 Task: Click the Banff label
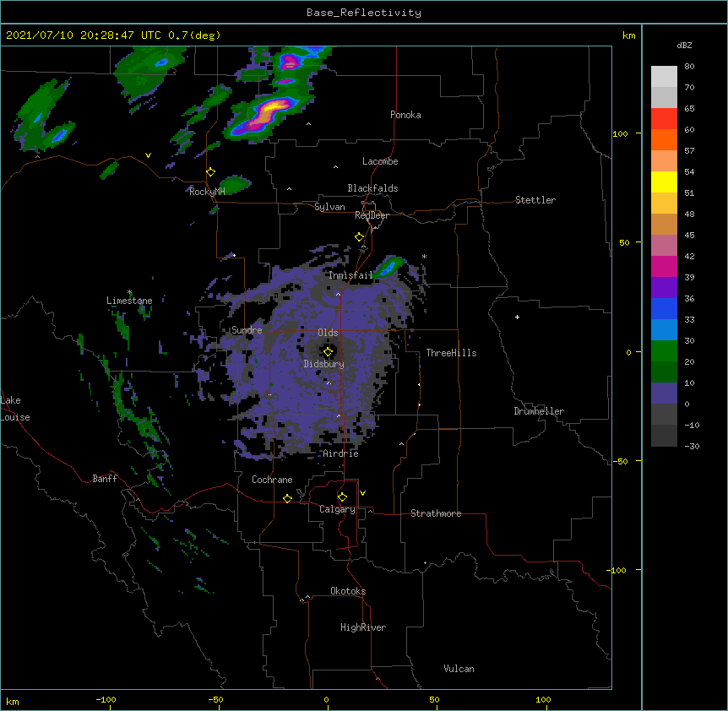click(105, 479)
